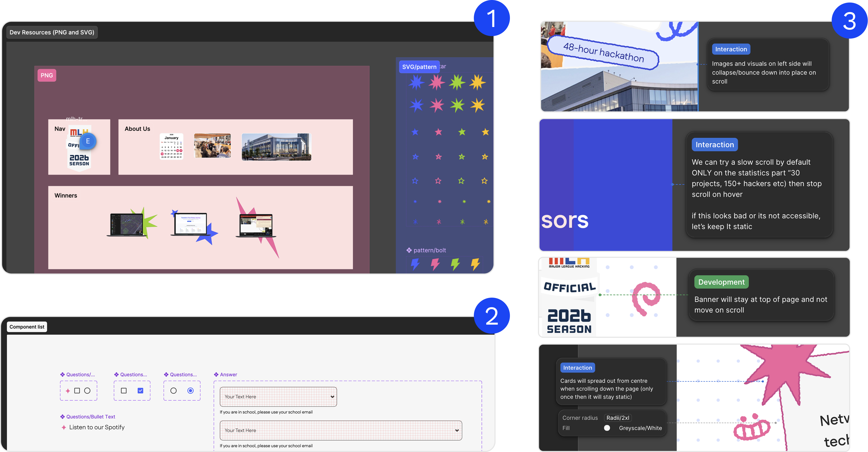The height and width of the screenshot is (452, 868).
Task: Open the Radii/2xl corner radius value
Action: 618,418
